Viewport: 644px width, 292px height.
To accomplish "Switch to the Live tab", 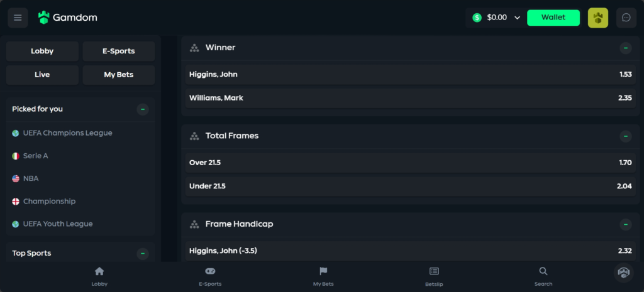I will point(42,75).
